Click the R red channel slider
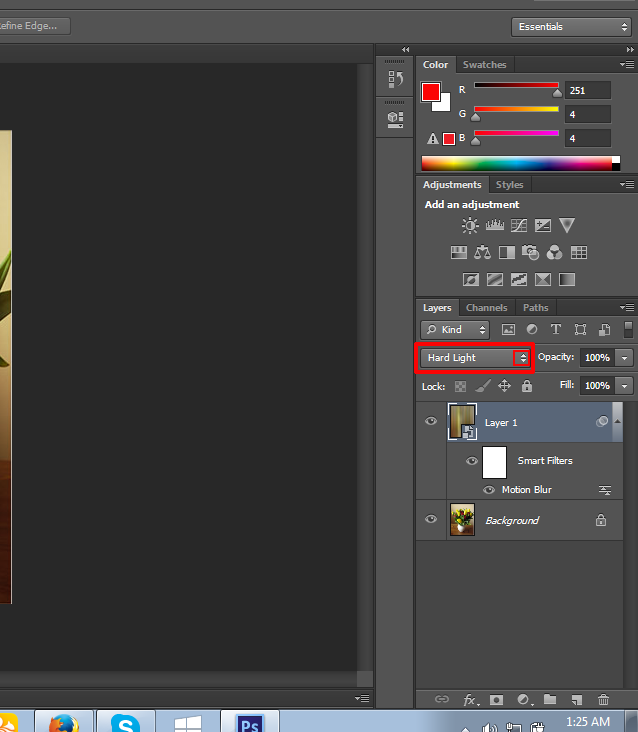 click(x=516, y=85)
